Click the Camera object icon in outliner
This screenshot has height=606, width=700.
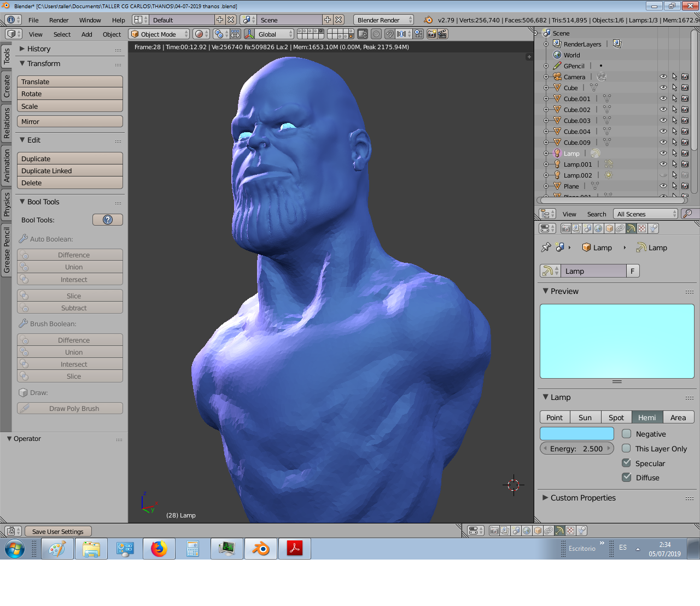pos(557,77)
